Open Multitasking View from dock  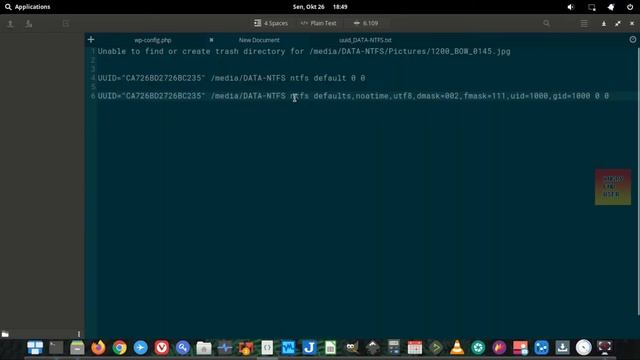[x=35, y=348]
